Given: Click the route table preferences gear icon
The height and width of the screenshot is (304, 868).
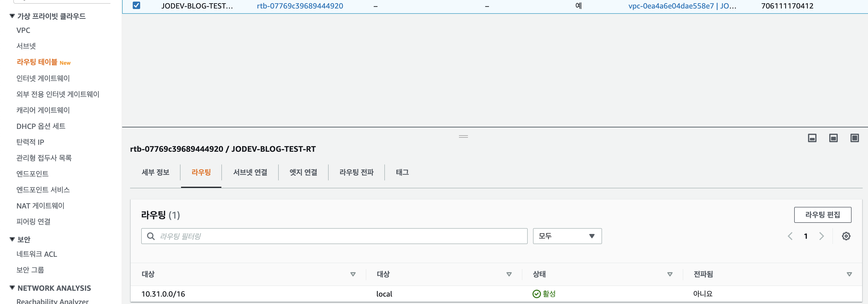Looking at the screenshot, I should click(846, 236).
